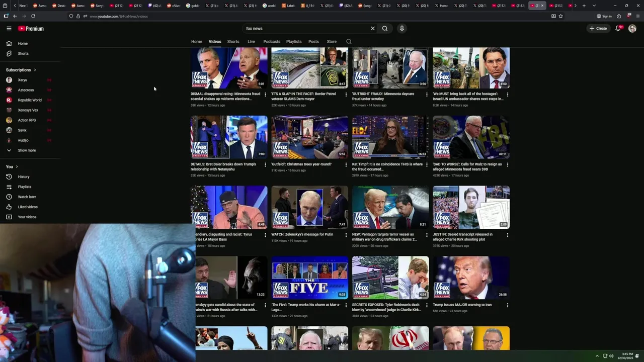Open options for OUTRIGHT FRAUD daycare video
Viewport: 644px width, 362px height.
point(427,95)
